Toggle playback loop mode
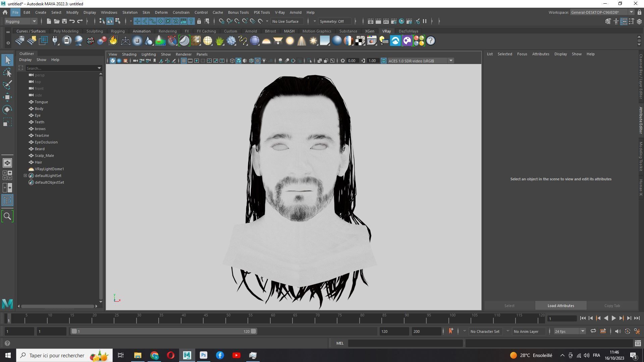The width and height of the screenshot is (644, 362). [593, 331]
